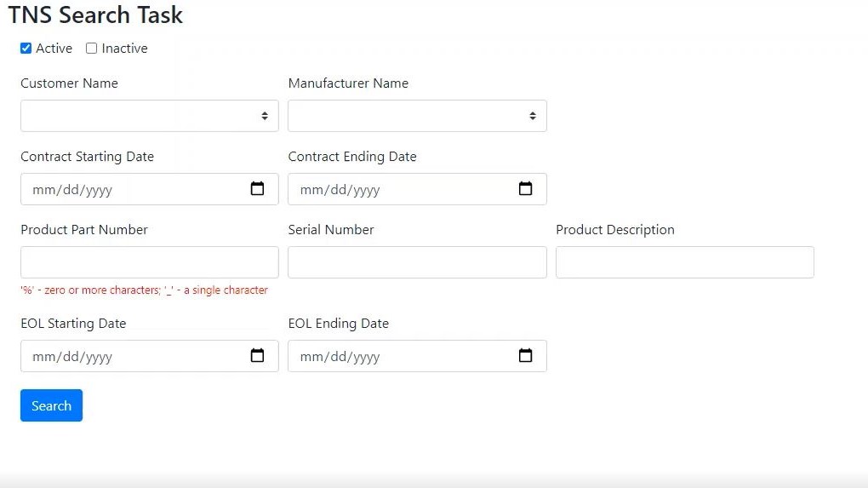Screen dimensions: 868x488
Task: Click the TNS Search Task heading
Action: (x=95, y=15)
